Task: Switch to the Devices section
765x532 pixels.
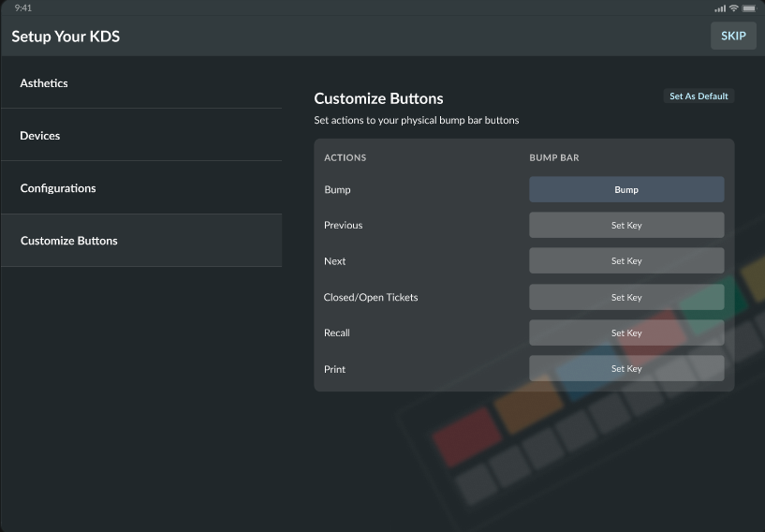Action: [x=40, y=136]
